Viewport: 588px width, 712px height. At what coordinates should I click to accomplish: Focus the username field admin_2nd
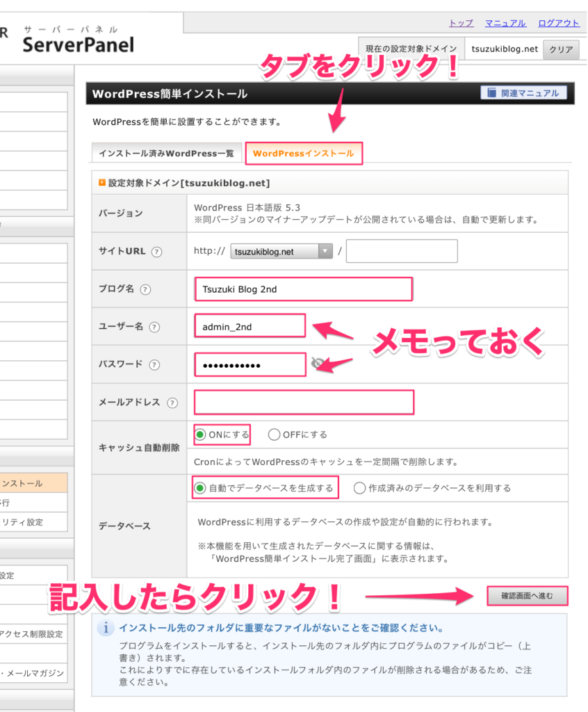250,327
